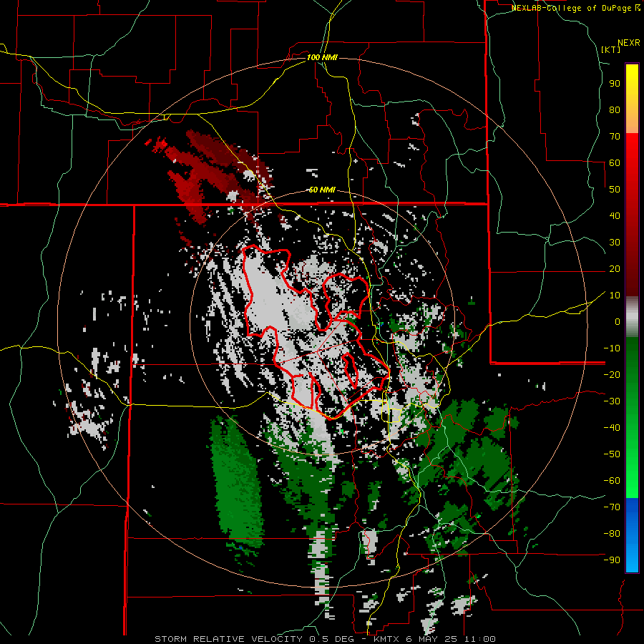The width and height of the screenshot is (644, 644).
Task: Select the 40 value on velocity scale
Action: (x=615, y=216)
